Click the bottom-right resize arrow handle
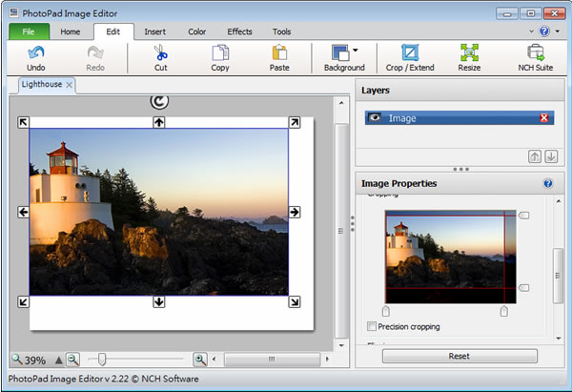Viewport: 572px width, 392px height. [x=295, y=301]
